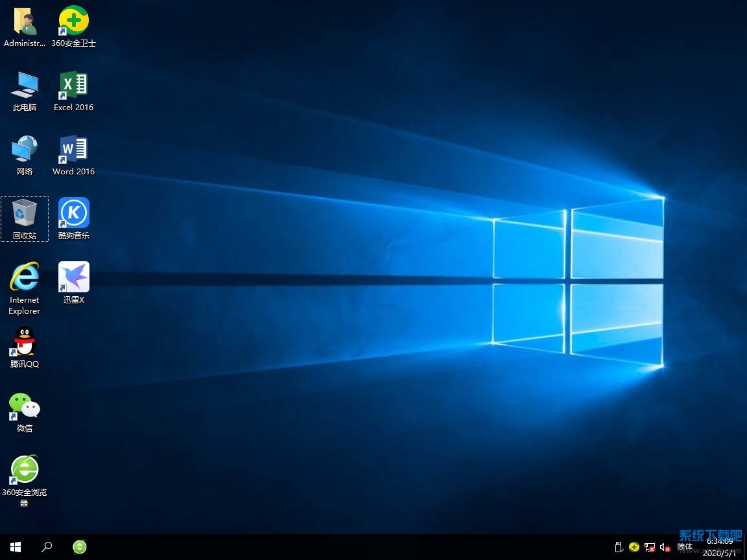
Task: Select the Word 2016 desktop shortcut
Action: 73,150
